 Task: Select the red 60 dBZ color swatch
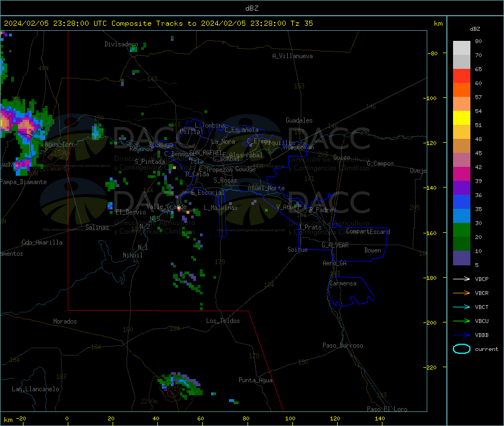click(461, 76)
